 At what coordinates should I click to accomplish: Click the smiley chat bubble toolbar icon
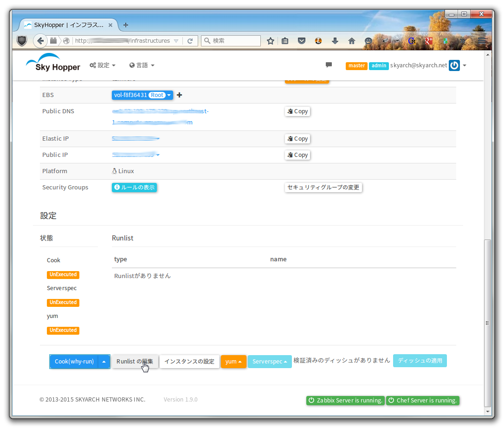point(368,41)
